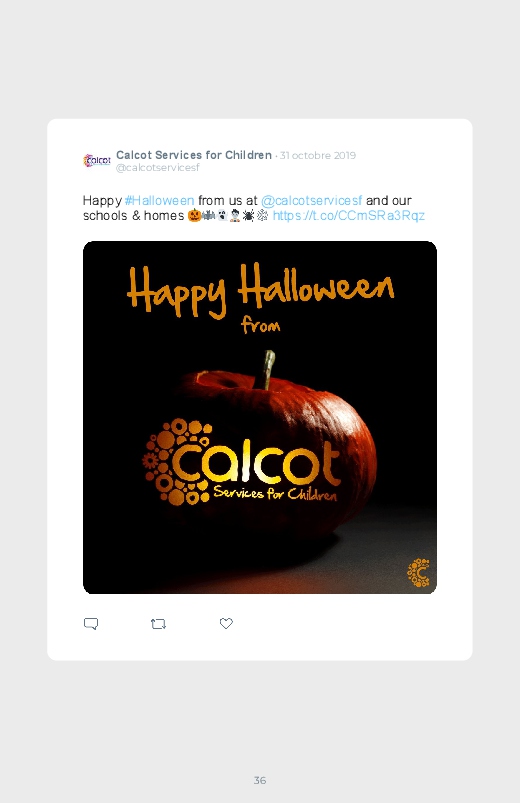Click the spider web emoji before the link
This screenshot has width=520, height=803.
262,215
